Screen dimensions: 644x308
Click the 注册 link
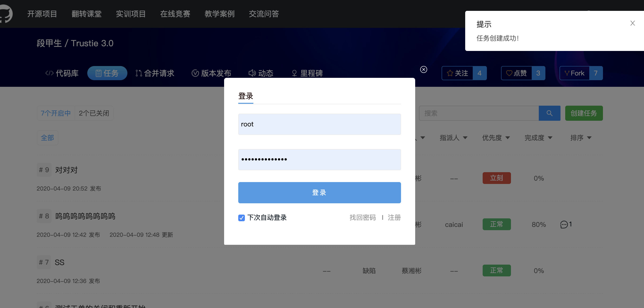pos(394,217)
